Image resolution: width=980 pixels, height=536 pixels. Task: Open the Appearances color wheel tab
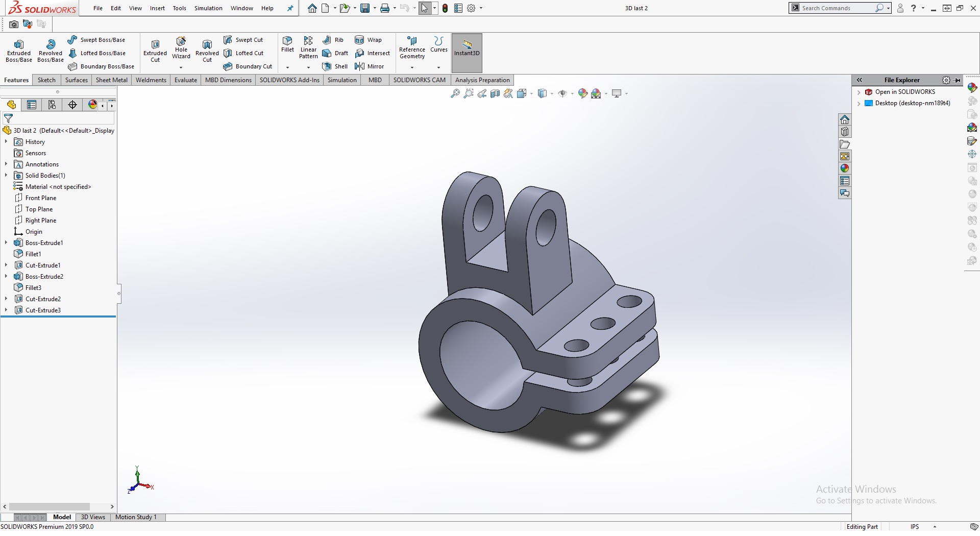click(x=845, y=168)
